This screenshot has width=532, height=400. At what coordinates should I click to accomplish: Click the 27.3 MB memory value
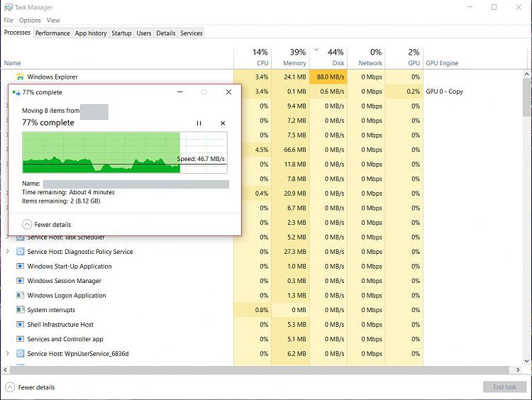[295, 251]
